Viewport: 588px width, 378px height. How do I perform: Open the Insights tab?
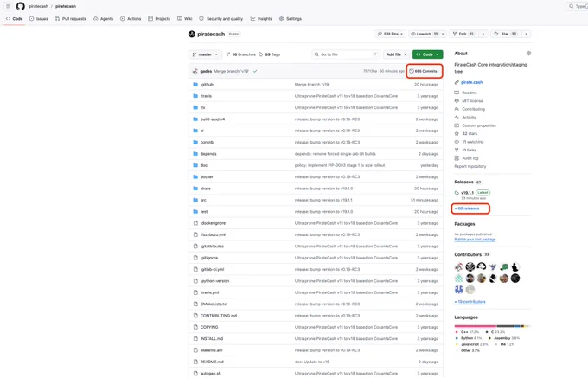tap(261, 18)
